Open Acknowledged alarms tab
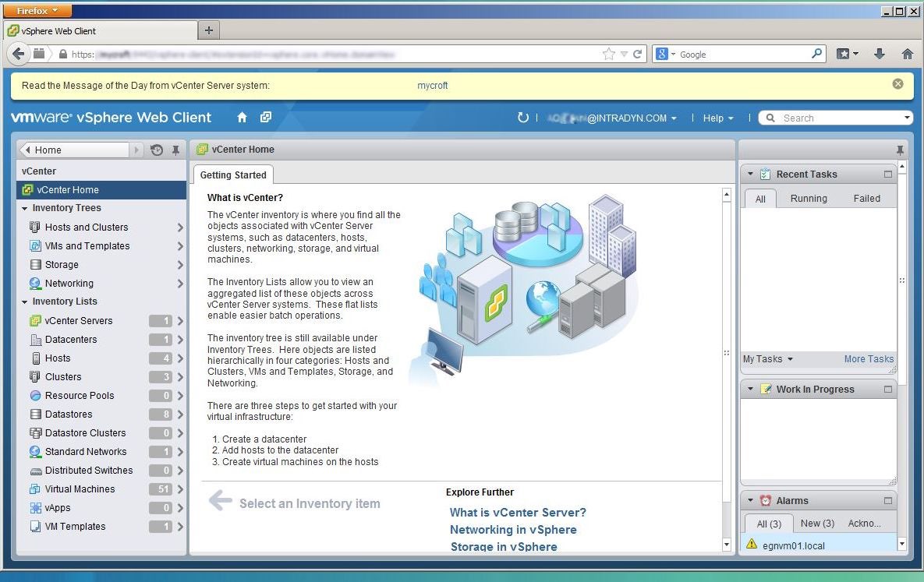 (x=865, y=523)
